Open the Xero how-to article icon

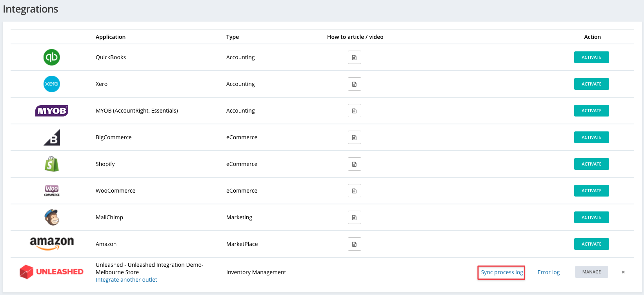(x=354, y=84)
